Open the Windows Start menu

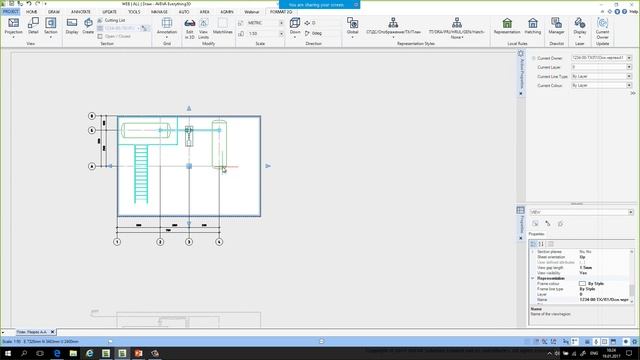click(x=8, y=353)
